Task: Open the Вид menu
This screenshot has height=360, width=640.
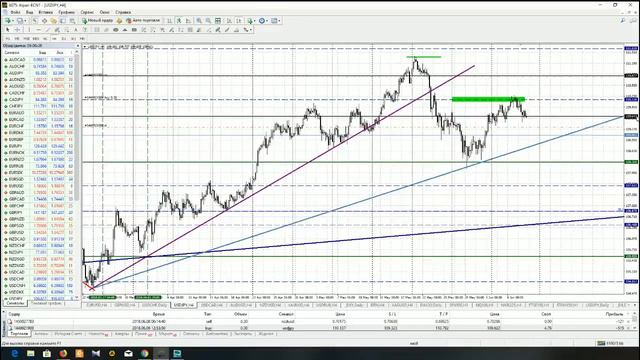Action: (x=29, y=12)
